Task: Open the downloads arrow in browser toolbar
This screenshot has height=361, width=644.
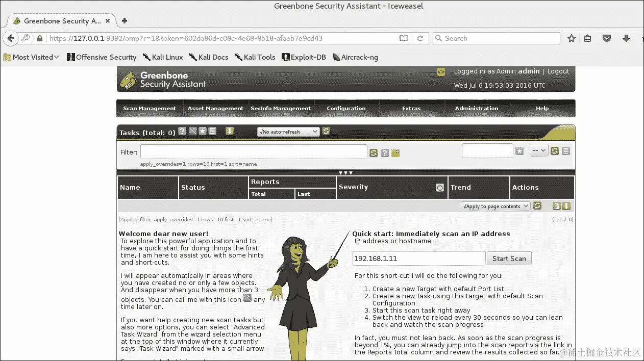Action: coord(626,38)
